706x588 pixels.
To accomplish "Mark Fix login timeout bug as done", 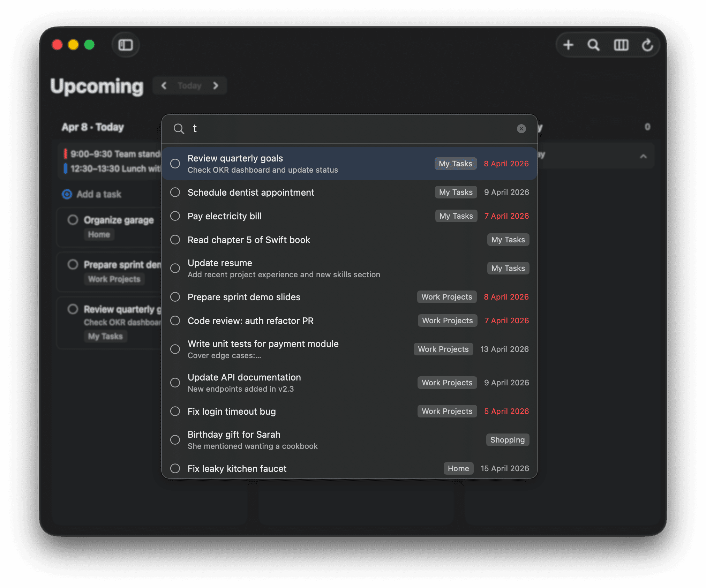I will (175, 412).
